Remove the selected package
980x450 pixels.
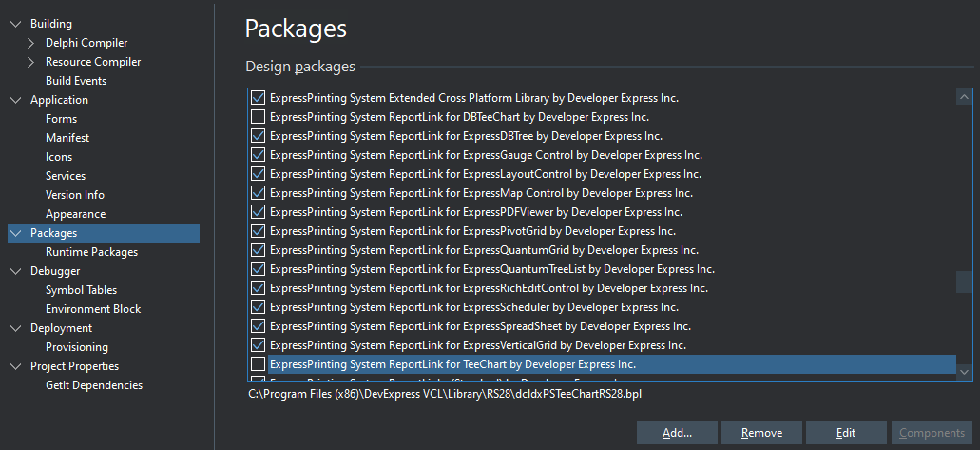(762, 433)
